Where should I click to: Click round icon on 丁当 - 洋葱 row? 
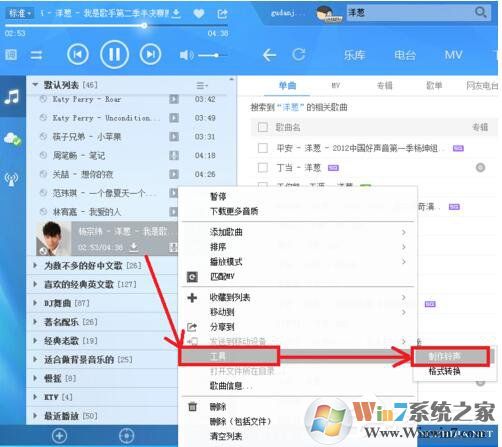click(x=480, y=167)
